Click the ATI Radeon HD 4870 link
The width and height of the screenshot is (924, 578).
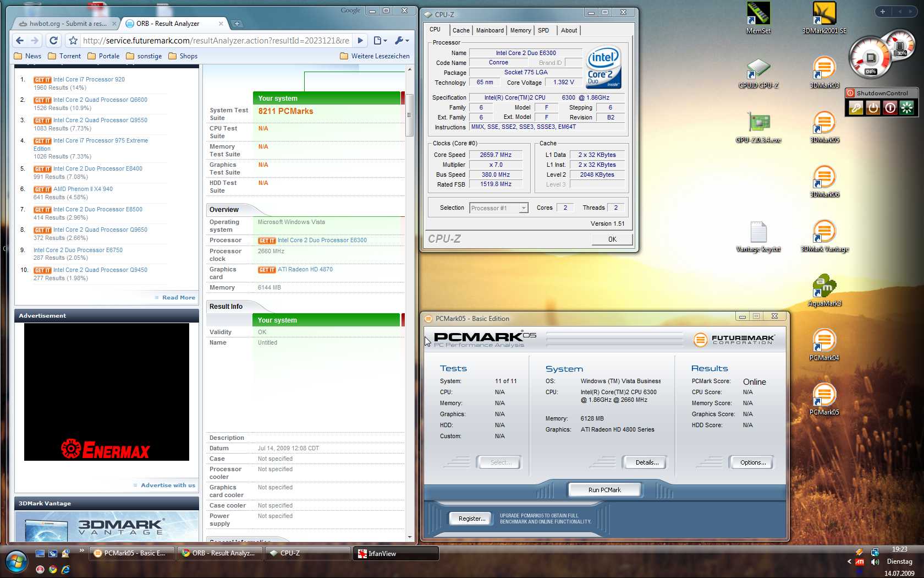[305, 269]
